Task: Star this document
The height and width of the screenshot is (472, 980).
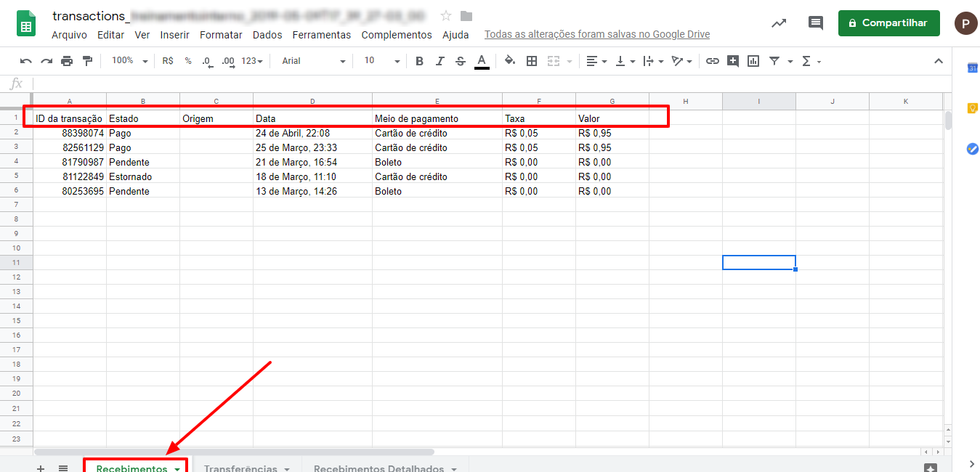Action: [446, 16]
